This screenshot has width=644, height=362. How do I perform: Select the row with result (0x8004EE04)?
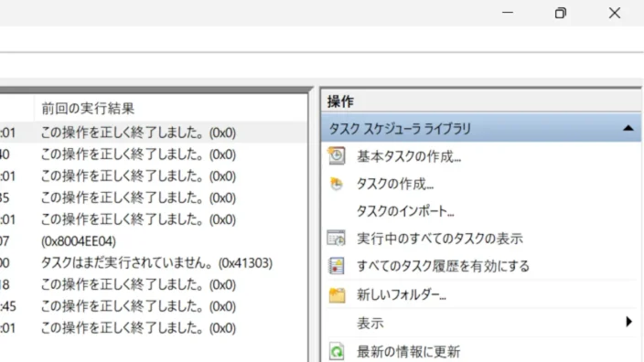tap(154, 241)
